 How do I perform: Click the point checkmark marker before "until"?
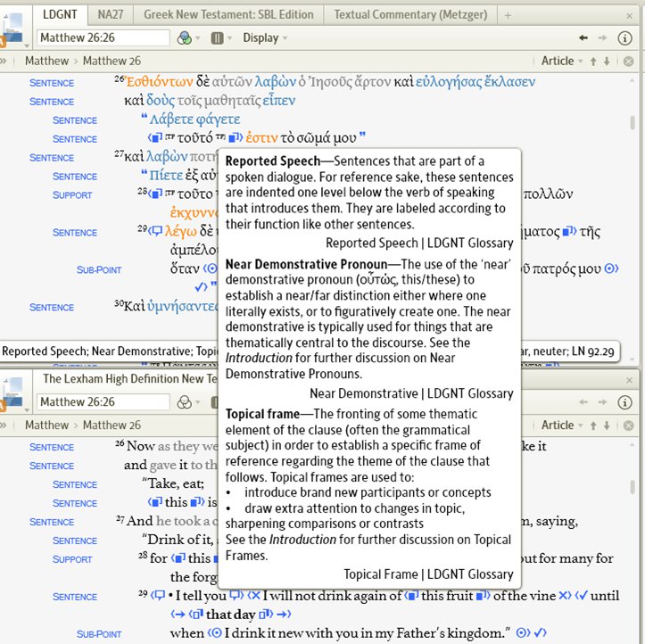pyautogui.click(x=582, y=596)
